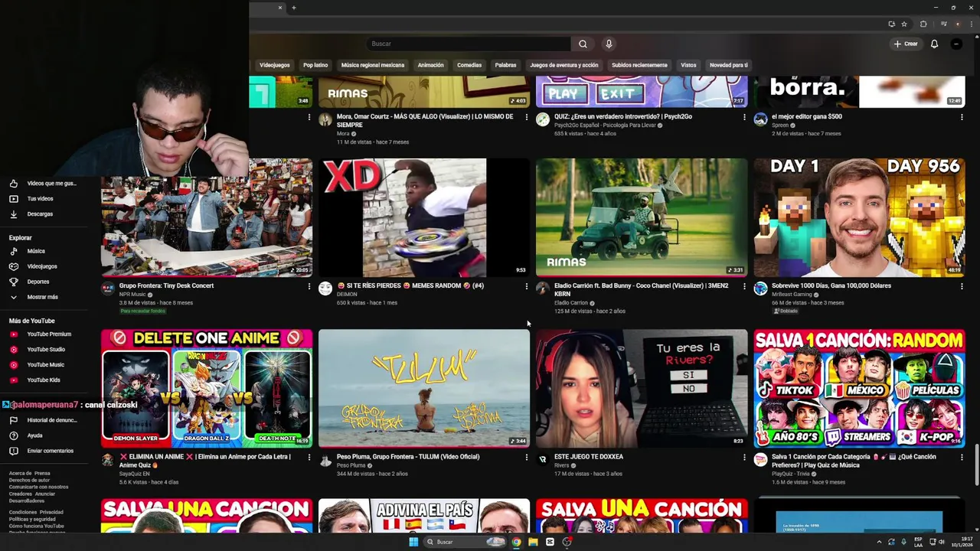The height and width of the screenshot is (551, 980).
Task: Open Eladio Carrión channel avatar
Action: point(543,289)
